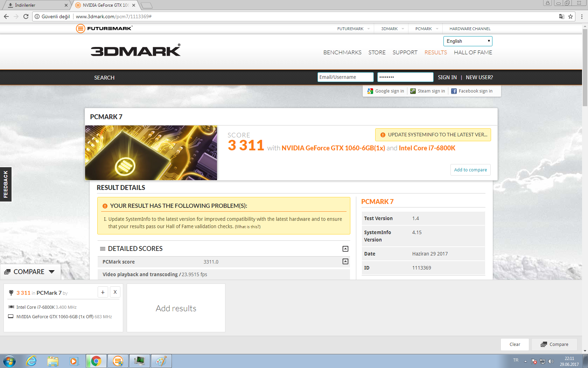
Task: Close the NVIDIA GeForce GTX tab
Action: click(134, 5)
